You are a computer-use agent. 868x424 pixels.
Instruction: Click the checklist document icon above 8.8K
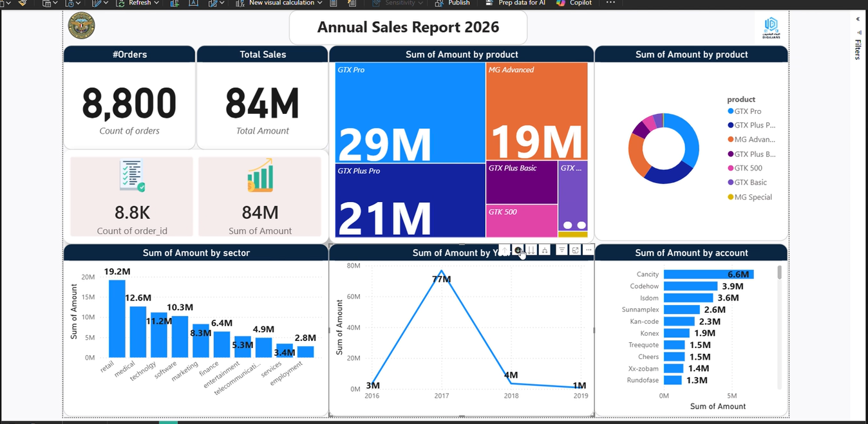[x=132, y=176]
